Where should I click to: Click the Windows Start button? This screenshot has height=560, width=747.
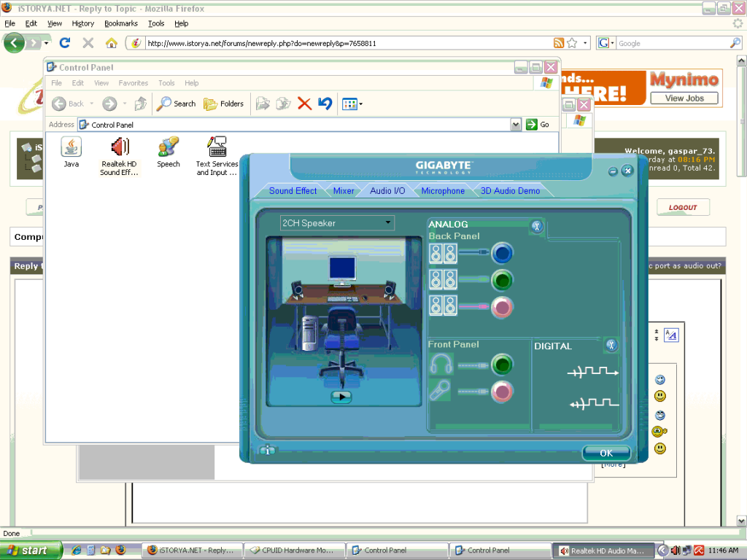pos(27,551)
